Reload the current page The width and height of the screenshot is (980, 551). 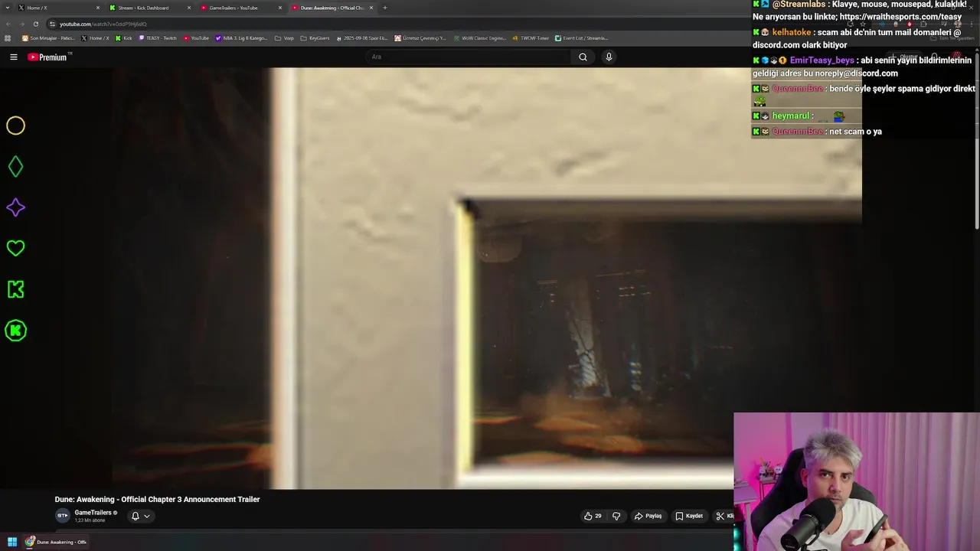tap(35, 24)
